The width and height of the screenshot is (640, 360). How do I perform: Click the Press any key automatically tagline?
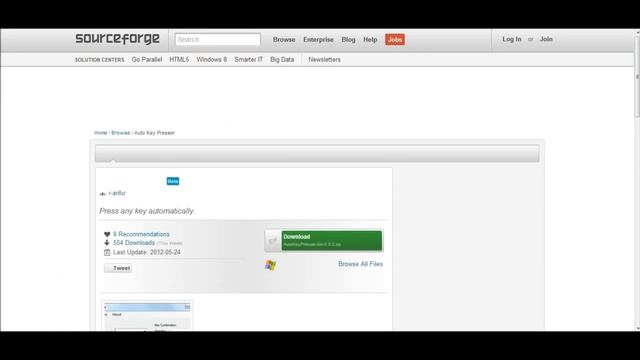tap(147, 211)
